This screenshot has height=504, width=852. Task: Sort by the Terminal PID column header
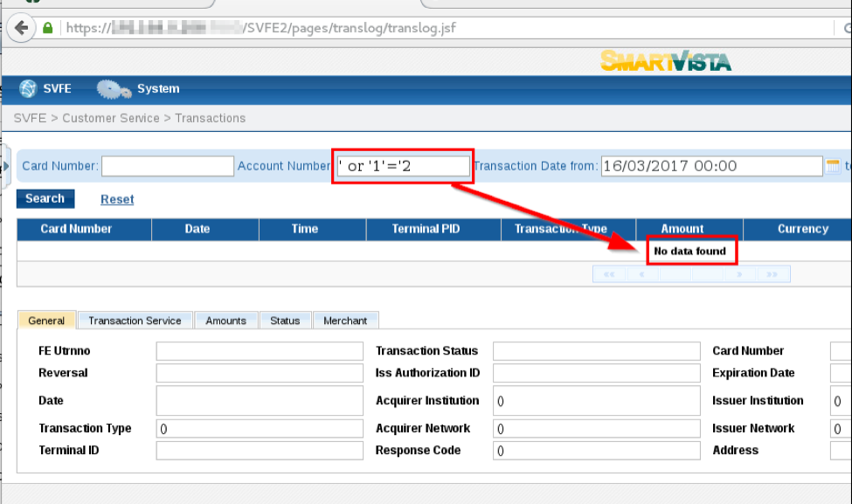coord(426,229)
